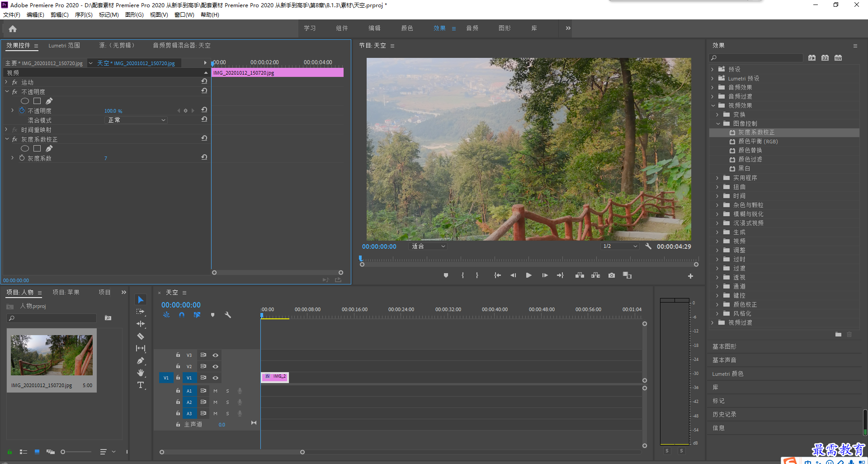Click Go to In point button
868x464 pixels.
497,275
